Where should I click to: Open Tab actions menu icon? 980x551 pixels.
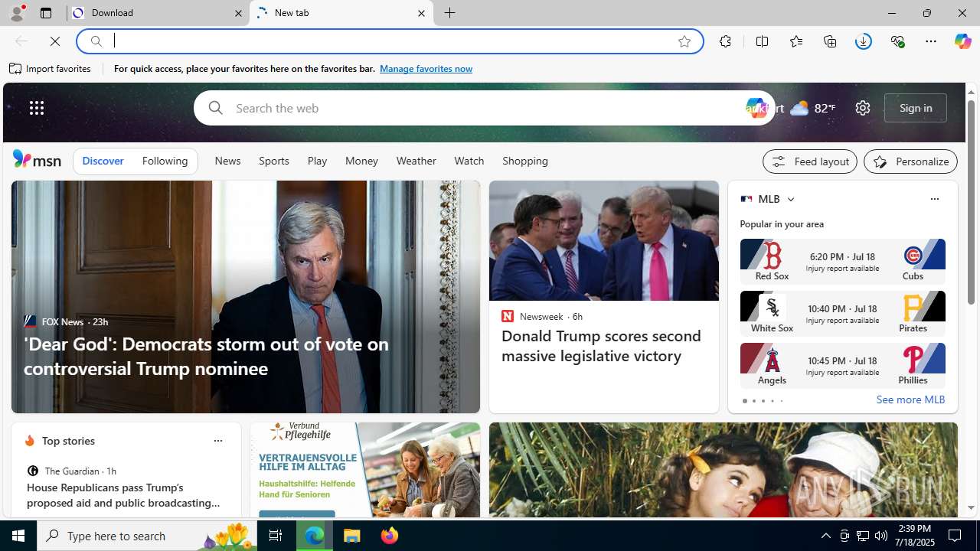tap(46, 13)
